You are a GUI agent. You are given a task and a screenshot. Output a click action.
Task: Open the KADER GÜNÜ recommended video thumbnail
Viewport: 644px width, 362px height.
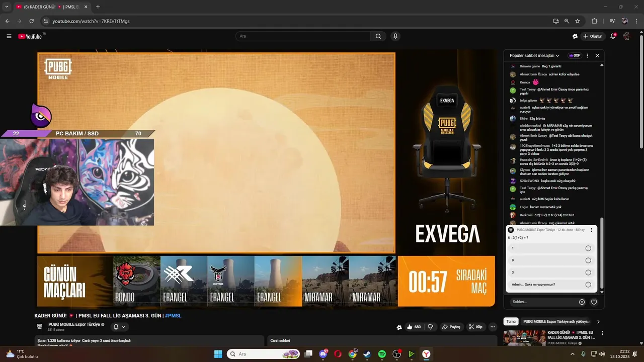[x=524, y=338]
